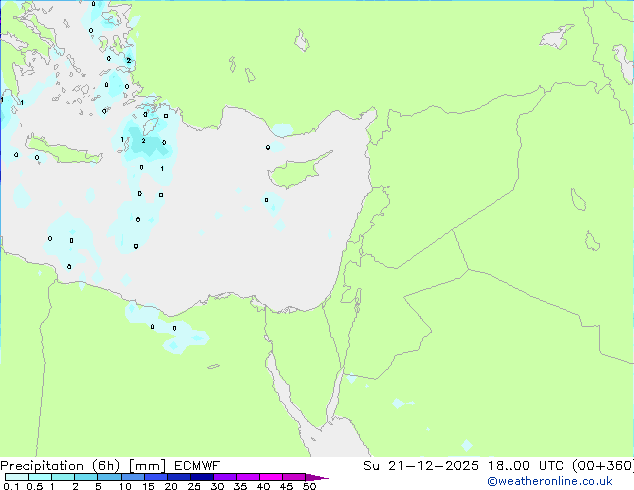This screenshot has height=490, width=634.
Task: Click the above-50 arrow tip of the legend
Action: (316, 477)
